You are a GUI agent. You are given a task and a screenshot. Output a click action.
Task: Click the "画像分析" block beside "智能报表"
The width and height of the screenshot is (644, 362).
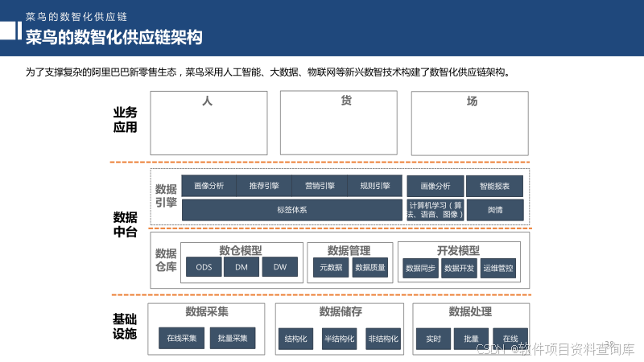click(436, 187)
